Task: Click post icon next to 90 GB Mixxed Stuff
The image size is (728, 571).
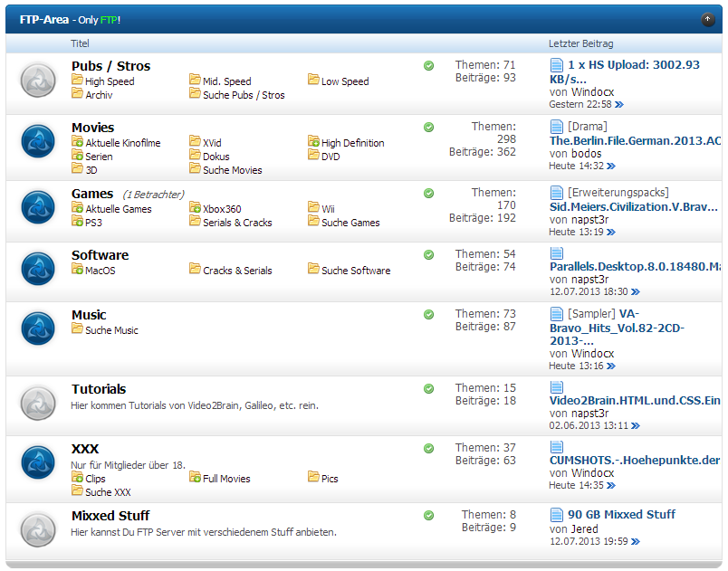Action: (x=557, y=515)
